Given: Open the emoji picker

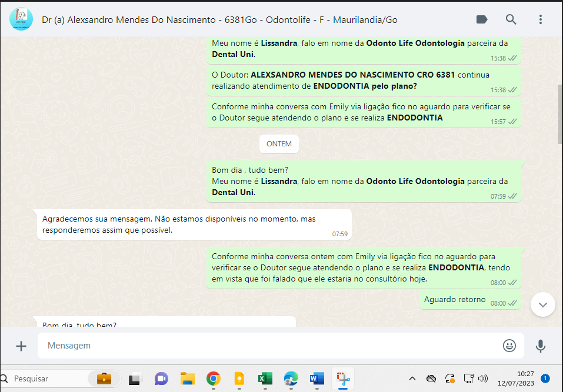Looking at the screenshot, I should point(509,346).
